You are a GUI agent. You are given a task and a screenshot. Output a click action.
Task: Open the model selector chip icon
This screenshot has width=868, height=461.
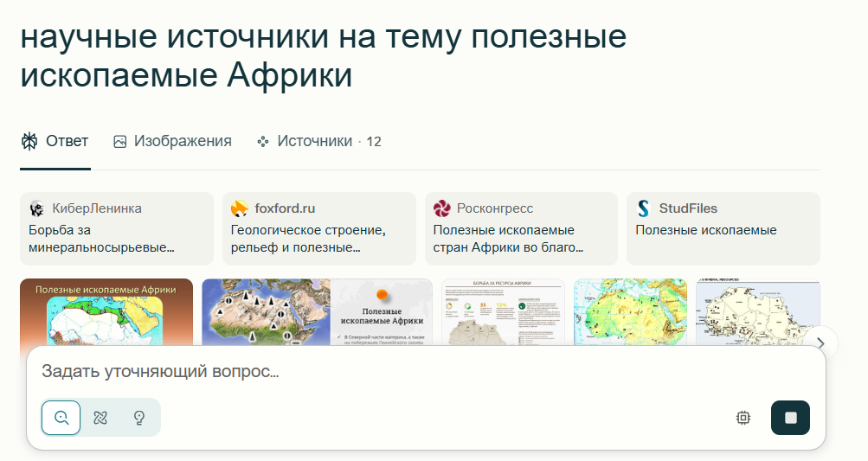pos(743,417)
